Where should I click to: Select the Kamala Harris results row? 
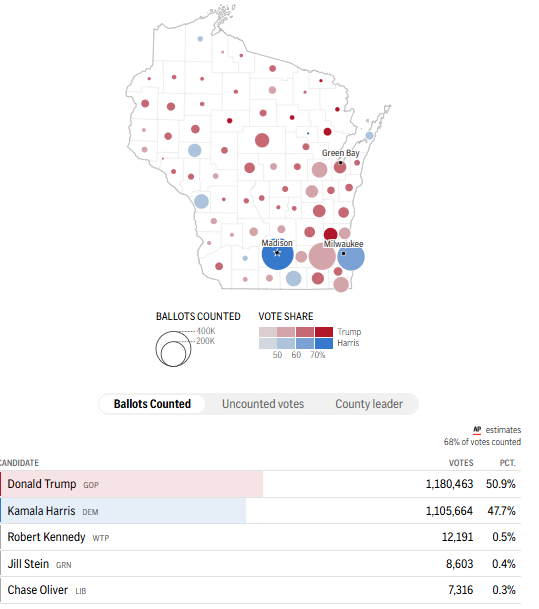tap(260, 511)
